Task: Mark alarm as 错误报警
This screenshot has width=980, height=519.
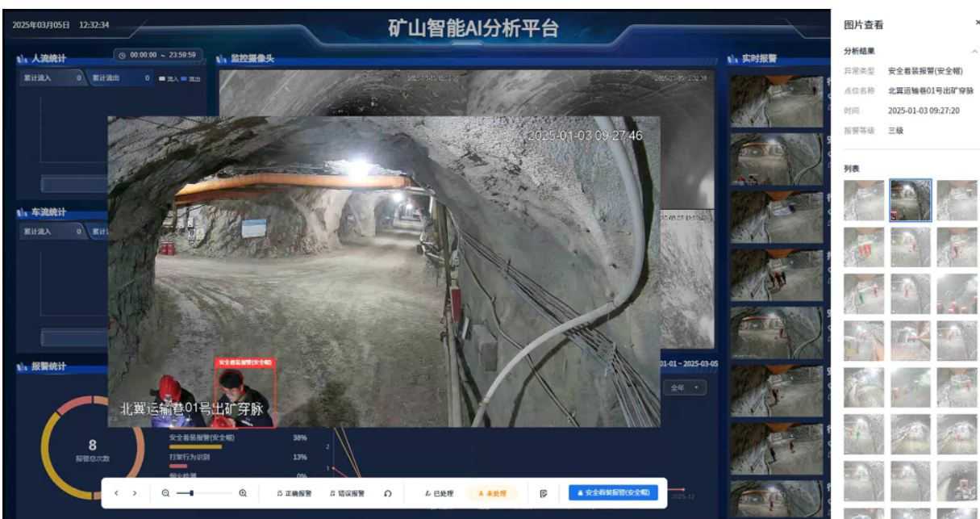Action: coord(347,493)
